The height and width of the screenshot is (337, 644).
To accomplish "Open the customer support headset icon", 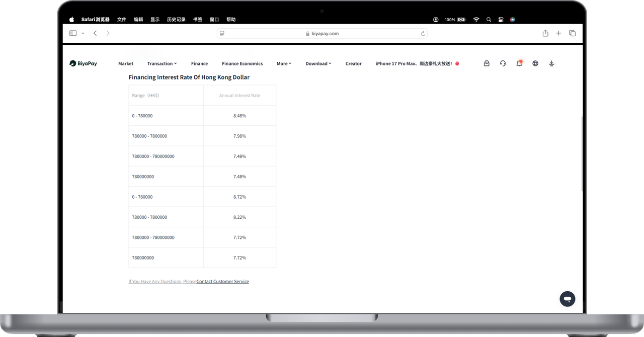I will click(503, 63).
